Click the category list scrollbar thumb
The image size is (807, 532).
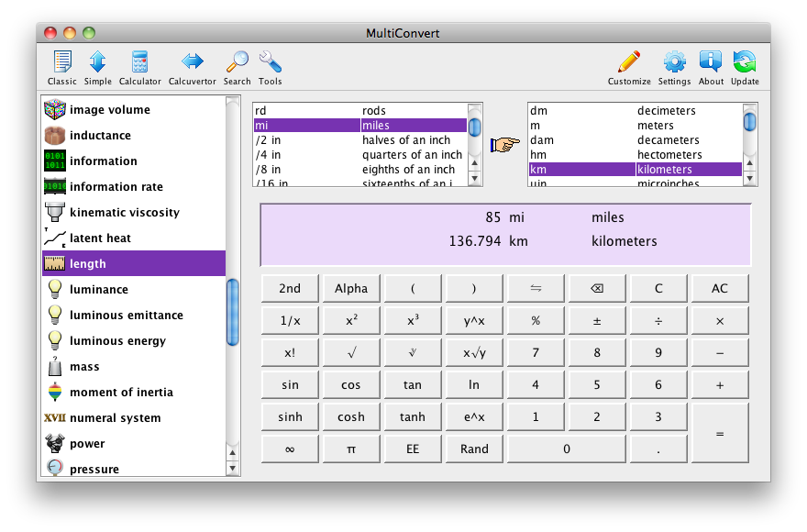233,312
